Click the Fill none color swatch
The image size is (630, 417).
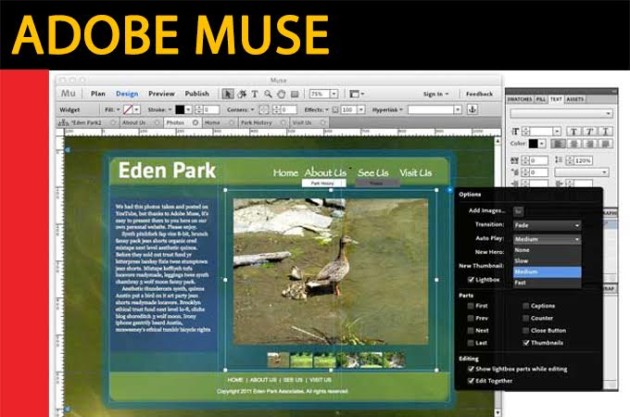click(x=128, y=110)
